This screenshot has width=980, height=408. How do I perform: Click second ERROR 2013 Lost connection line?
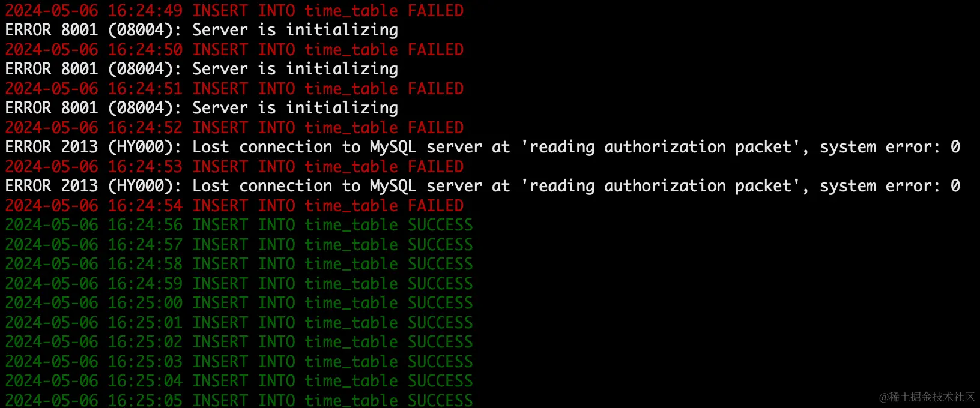[483, 186]
